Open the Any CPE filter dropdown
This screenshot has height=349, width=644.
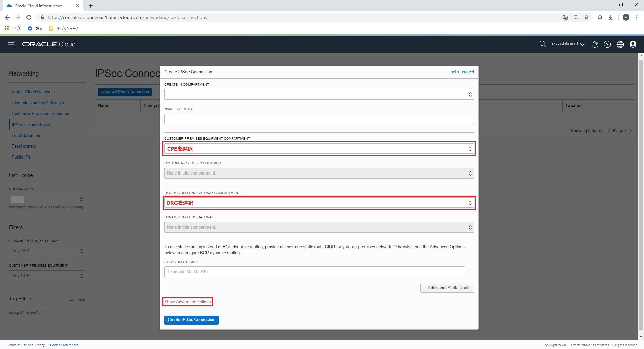coord(47,276)
